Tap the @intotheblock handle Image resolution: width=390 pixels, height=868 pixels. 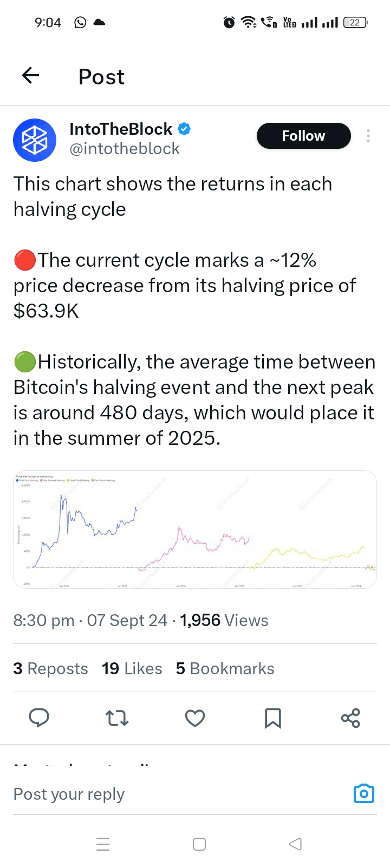(125, 149)
